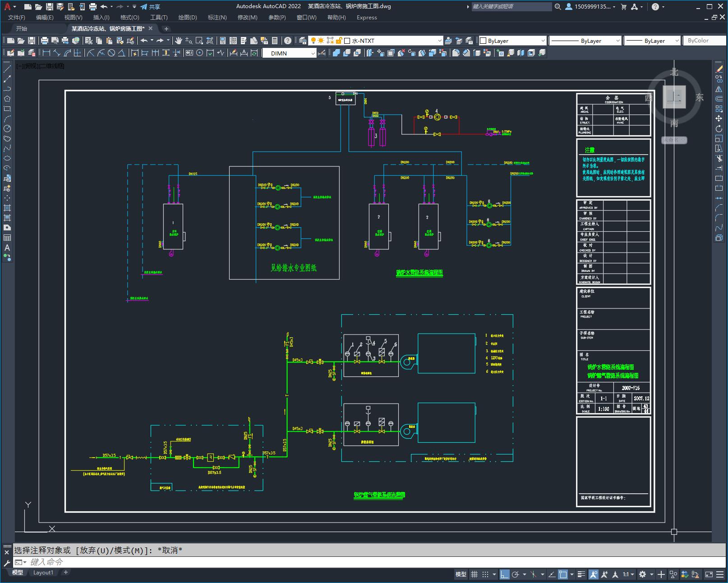Open QuickCalc calculator icon
The image size is (728, 583).
tap(275, 41)
